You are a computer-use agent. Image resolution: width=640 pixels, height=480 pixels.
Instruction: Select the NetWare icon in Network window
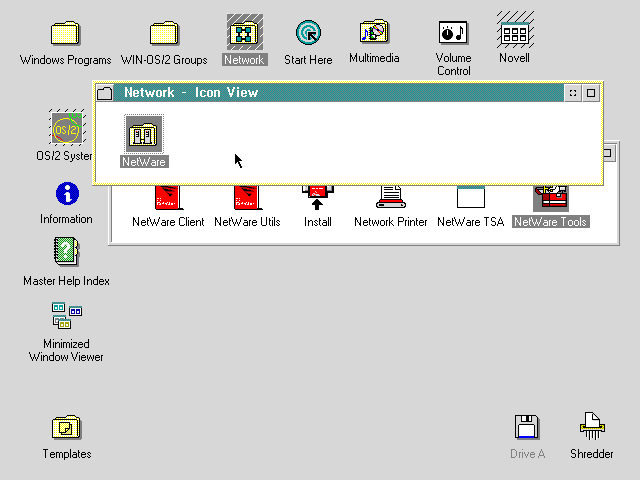click(x=144, y=134)
